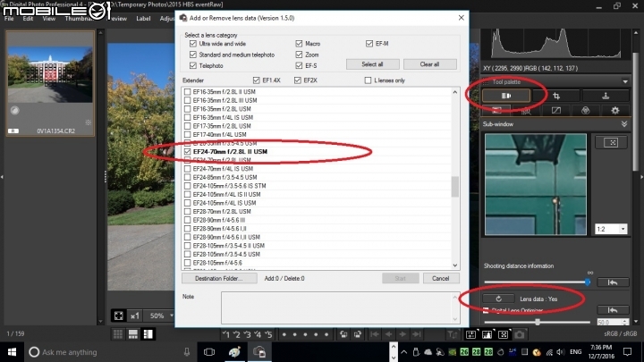Check the EF24-105mm f/4L IS II USM lens
Image resolution: width=644 pixels, height=362 pixels.
187,194
